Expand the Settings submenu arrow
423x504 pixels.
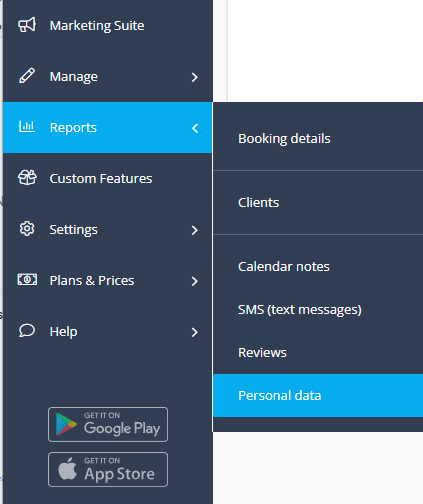pyautogui.click(x=195, y=230)
